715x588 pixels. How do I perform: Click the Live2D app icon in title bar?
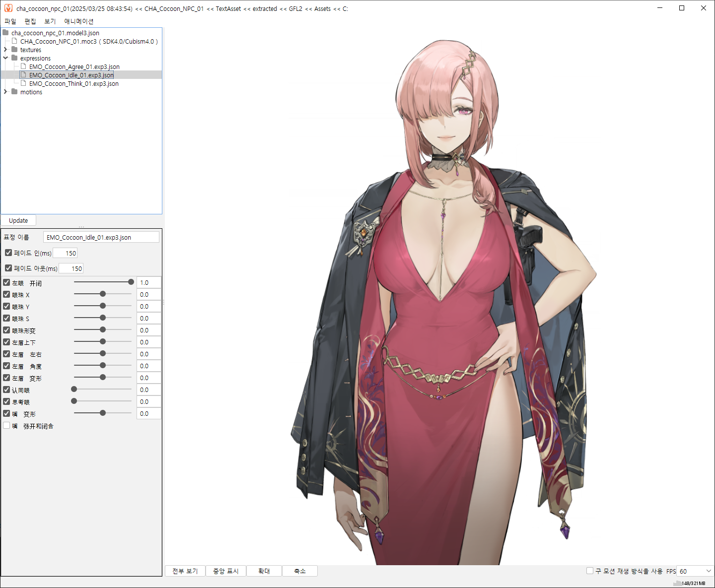[8, 8]
